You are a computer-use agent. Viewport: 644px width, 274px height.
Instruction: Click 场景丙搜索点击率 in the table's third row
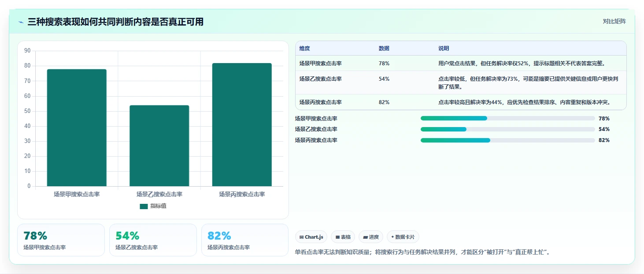tap(320, 102)
